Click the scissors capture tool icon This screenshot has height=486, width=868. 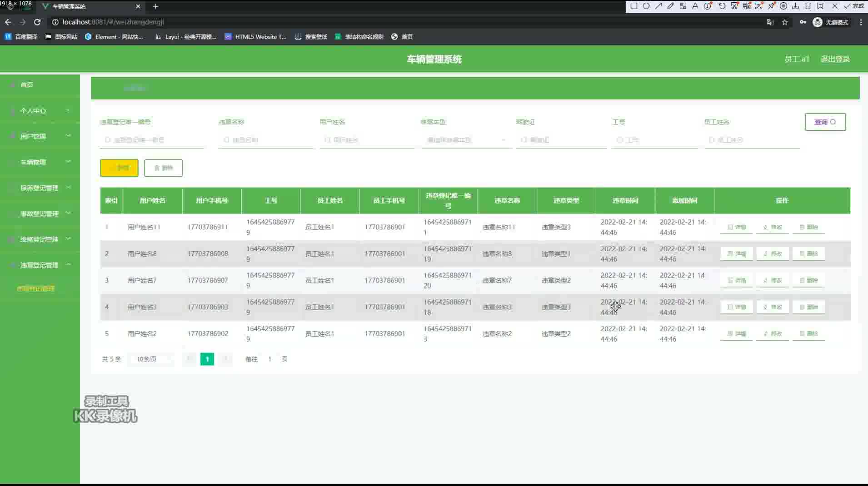coord(734,6)
